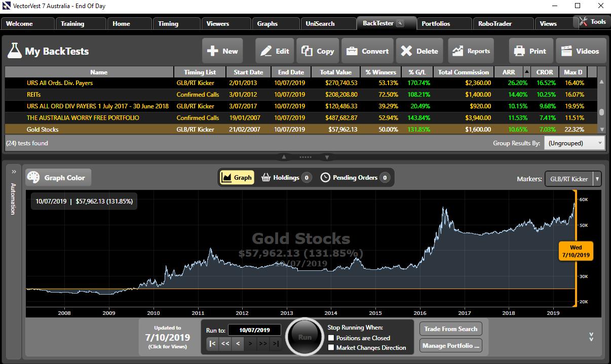Open the Viewers tab
The image size is (611, 364).
[x=226, y=24]
